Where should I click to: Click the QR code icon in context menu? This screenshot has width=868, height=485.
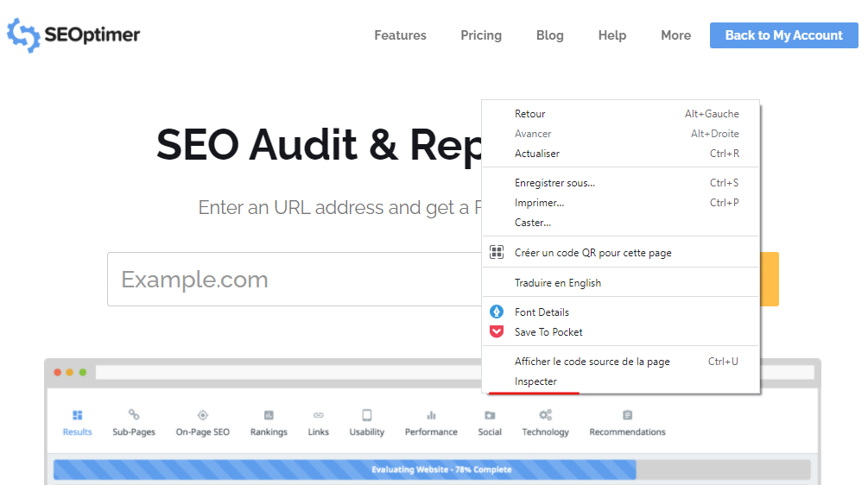[497, 253]
